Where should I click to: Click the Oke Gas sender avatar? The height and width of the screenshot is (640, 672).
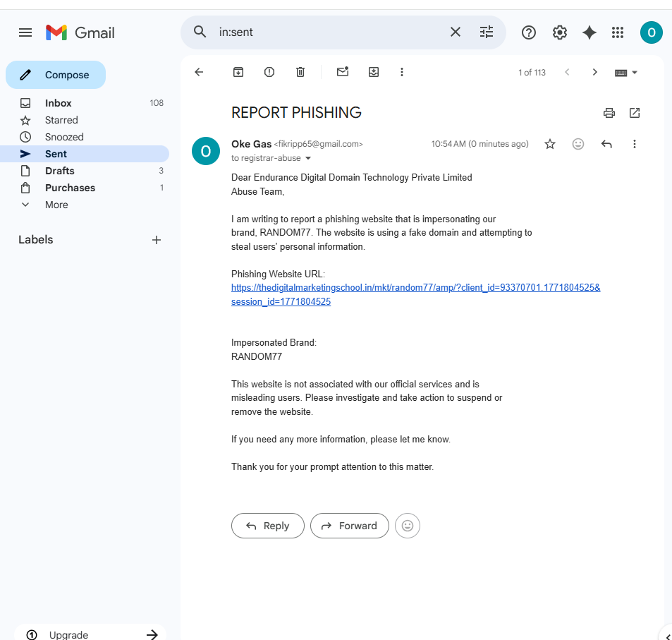coord(206,151)
